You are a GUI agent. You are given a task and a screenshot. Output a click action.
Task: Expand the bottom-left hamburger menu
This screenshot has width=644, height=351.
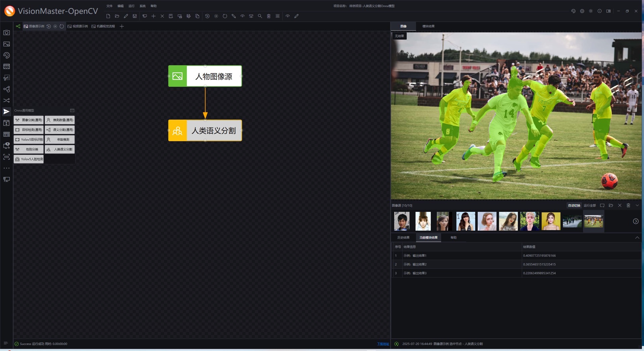[x=6, y=343]
